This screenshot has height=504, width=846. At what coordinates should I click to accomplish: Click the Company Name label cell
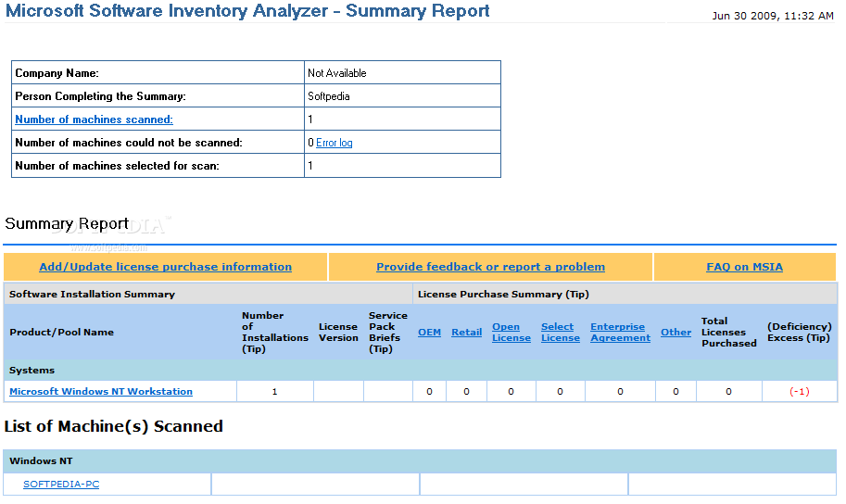pos(158,73)
